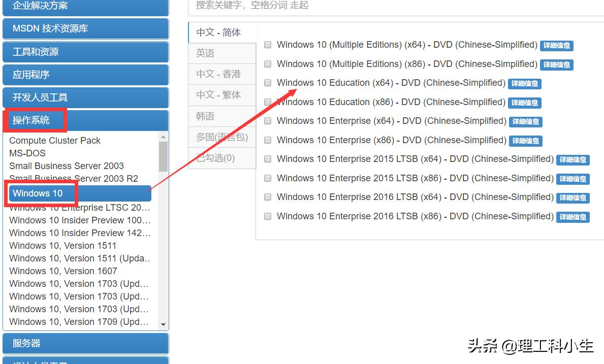The width and height of the screenshot is (604, 364).
Task: Switch to 韩语 language tab
Action: click(x=222, y=116)
